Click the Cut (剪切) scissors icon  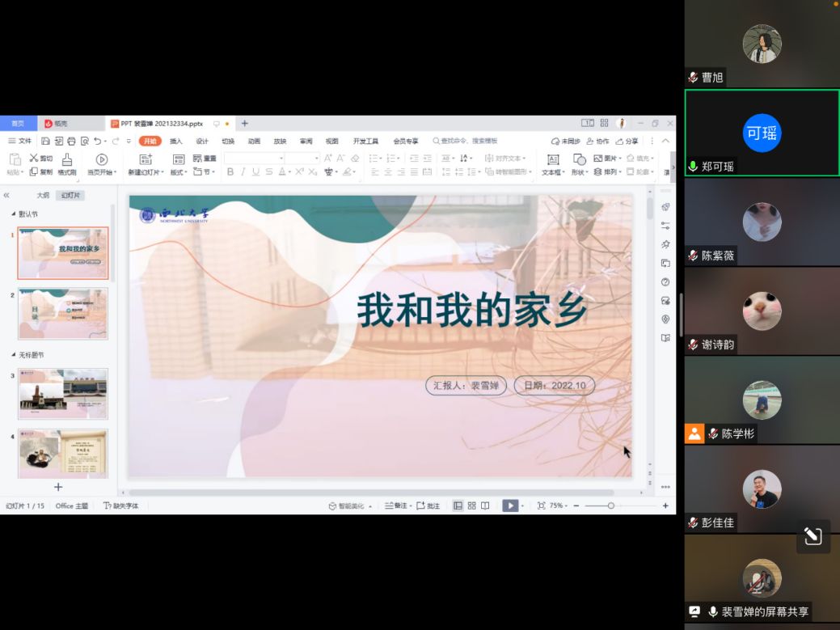coord(35,158)
